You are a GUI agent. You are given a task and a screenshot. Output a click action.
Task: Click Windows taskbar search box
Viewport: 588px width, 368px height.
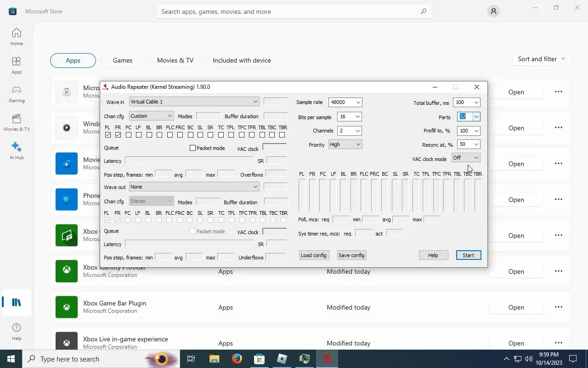click(101, 359)
